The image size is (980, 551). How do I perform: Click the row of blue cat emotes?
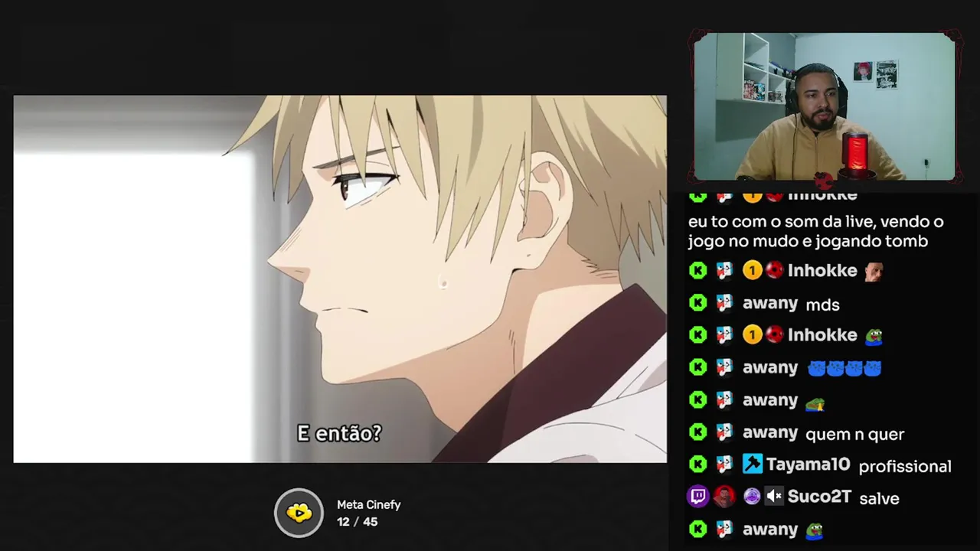pos(844,368)
